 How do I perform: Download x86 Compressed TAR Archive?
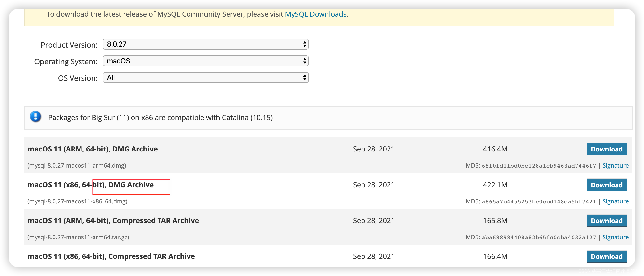pos(606,256)
